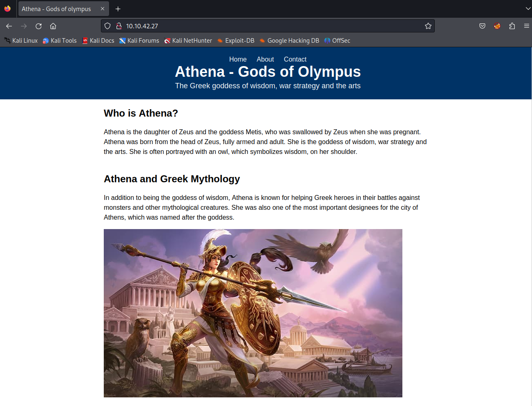Screen dimensions: 532x406
Task: Open the browser home page
Action: [x=53, y=26]
